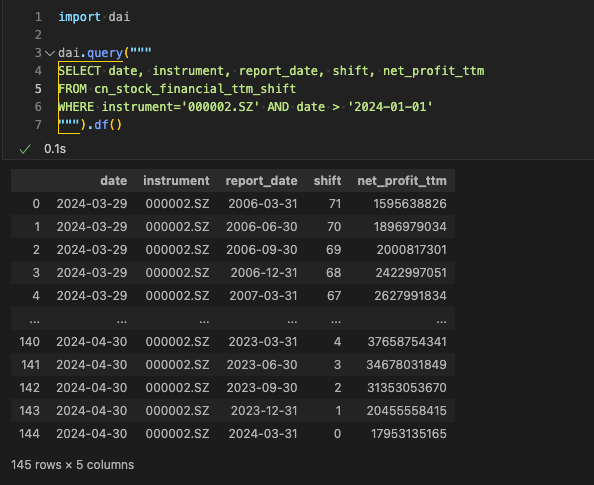Image resolution: width=594 pixels, height=485 pixels.
Task: Click the '2024-01-01' date string in code
Action: click(390, 107)
